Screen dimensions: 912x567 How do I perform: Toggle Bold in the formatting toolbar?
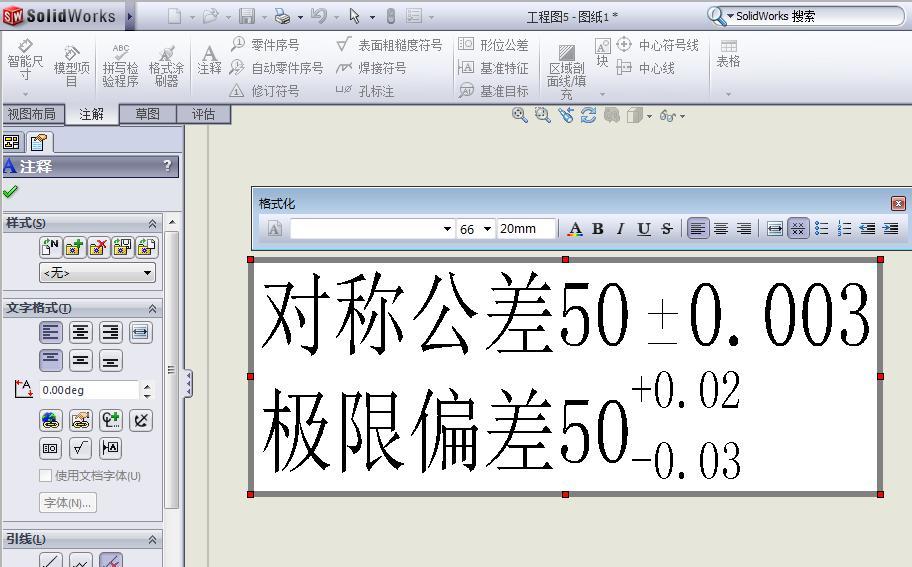(x=598, y=229)
